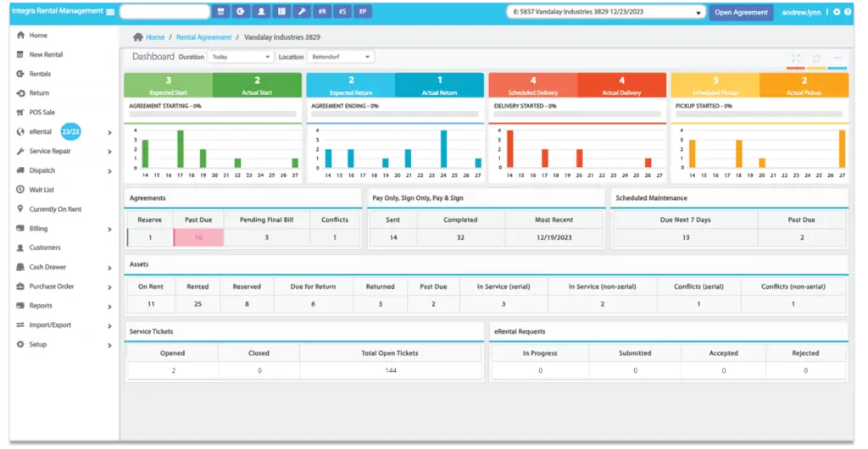Screen dimensions: 868x449
Task: Click the #R shortcut button in the toolbar
Action: [322, 12]
